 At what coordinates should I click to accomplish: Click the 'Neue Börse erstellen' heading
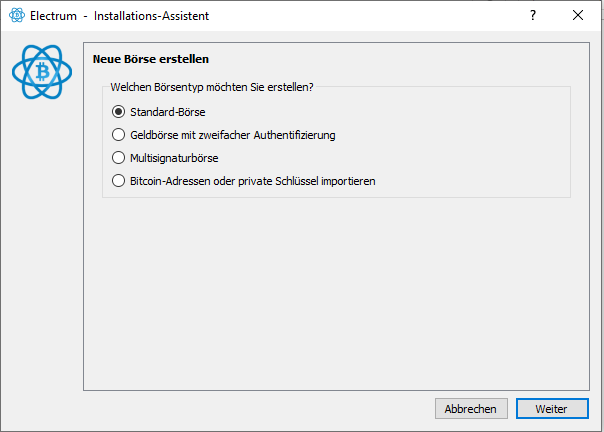(151, 59)
